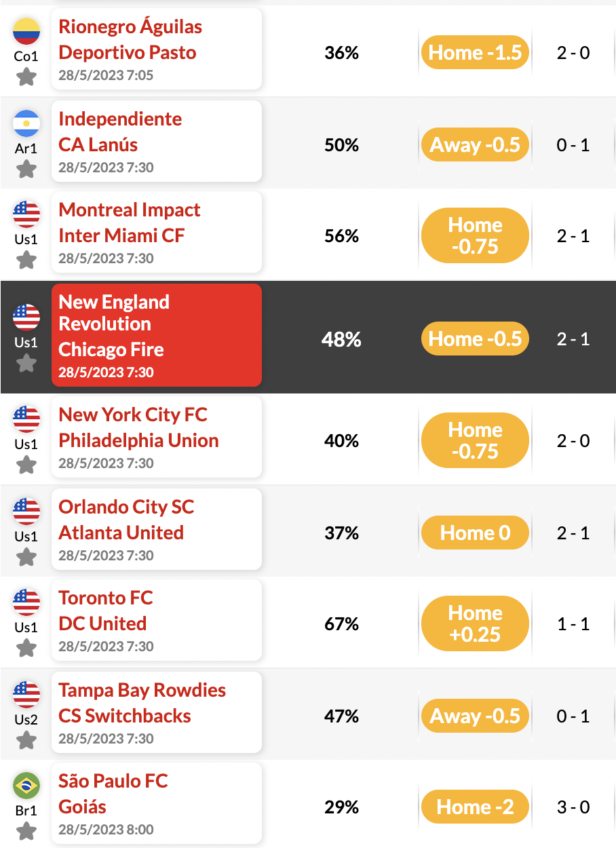Image resolution: width=616 pixels, height=848 pixels.
Task: Click the 3 - 0 score for São Paulo FC
Action: tap(573, 807)
